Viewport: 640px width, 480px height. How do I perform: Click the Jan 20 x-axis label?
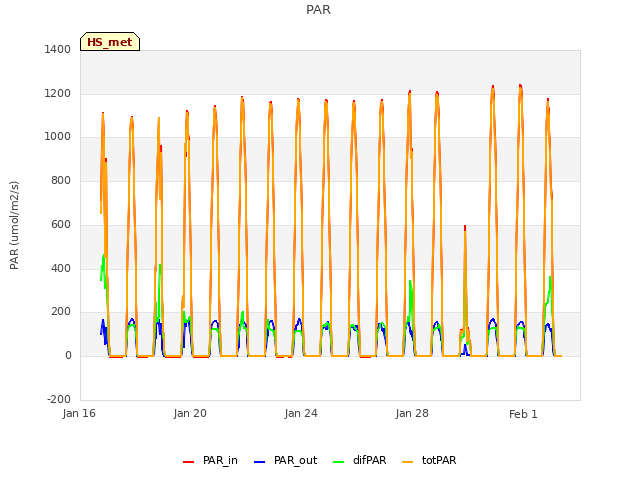point(190,413)
